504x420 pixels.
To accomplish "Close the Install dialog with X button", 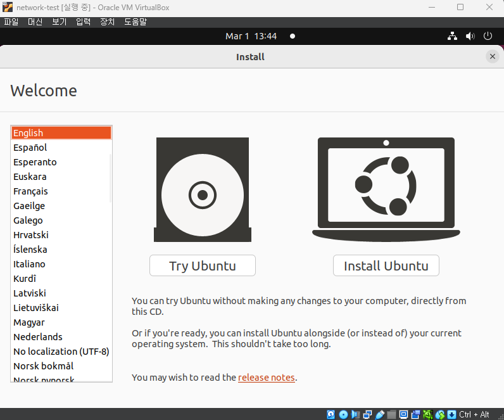I will [492, 56].
